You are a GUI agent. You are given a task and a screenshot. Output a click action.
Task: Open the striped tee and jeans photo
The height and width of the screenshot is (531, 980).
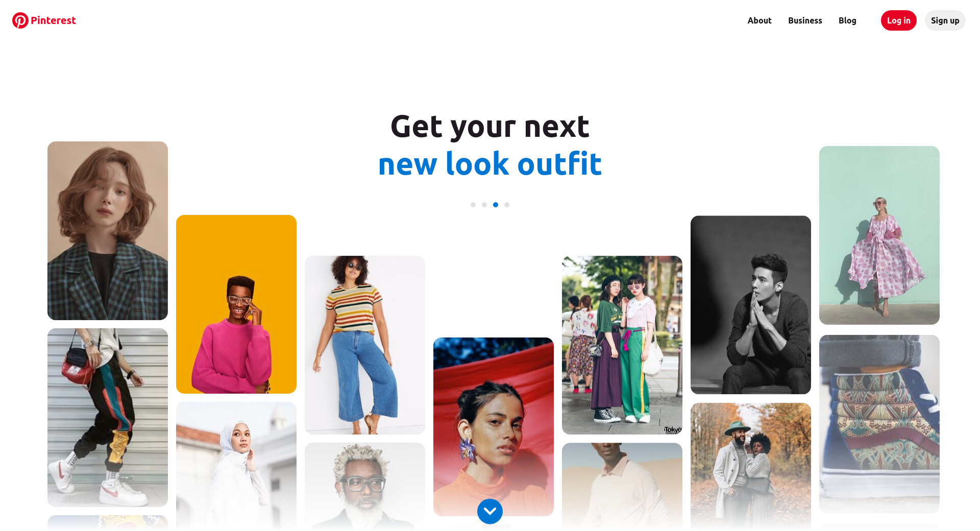[x=365, y=345]
